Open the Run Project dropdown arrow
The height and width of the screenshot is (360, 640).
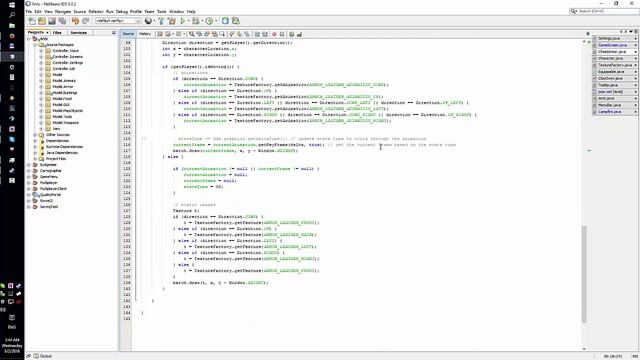tap(188, 21)
